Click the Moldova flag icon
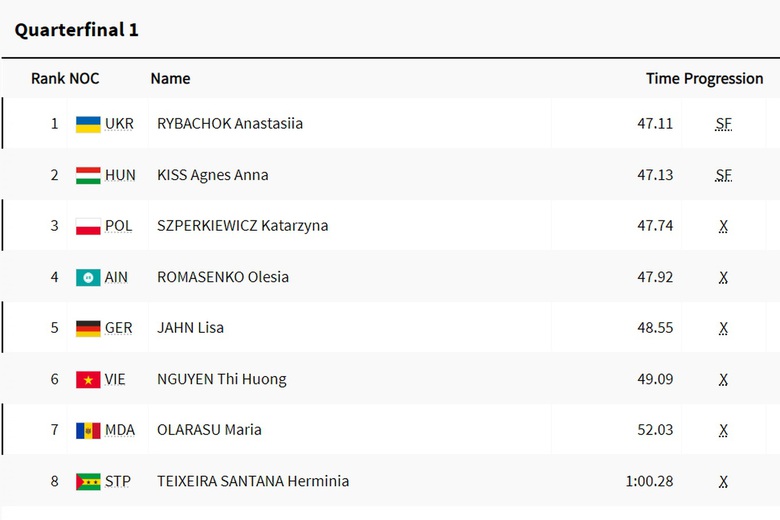 click(88, 430)
